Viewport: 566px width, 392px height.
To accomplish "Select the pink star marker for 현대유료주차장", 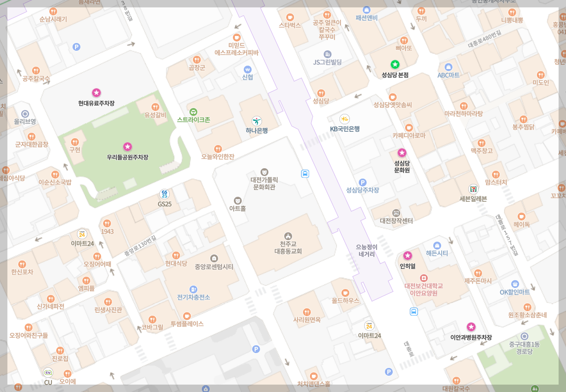I will coord(96,93).
